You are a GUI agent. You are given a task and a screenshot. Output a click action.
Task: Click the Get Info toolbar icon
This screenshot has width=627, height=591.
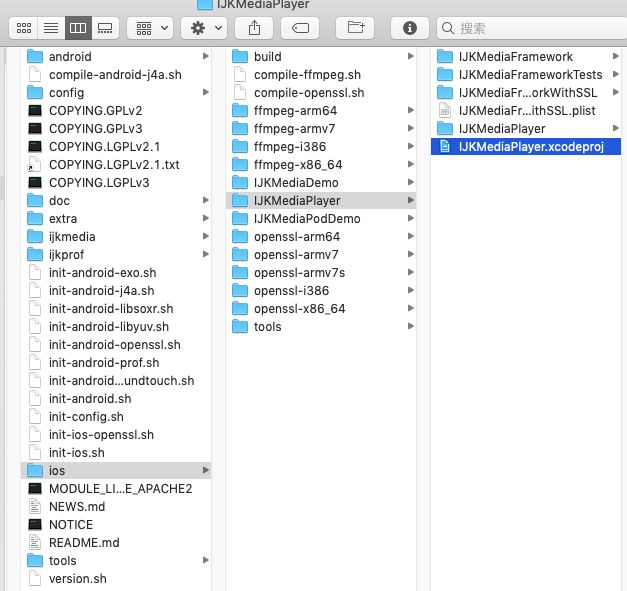409,28
